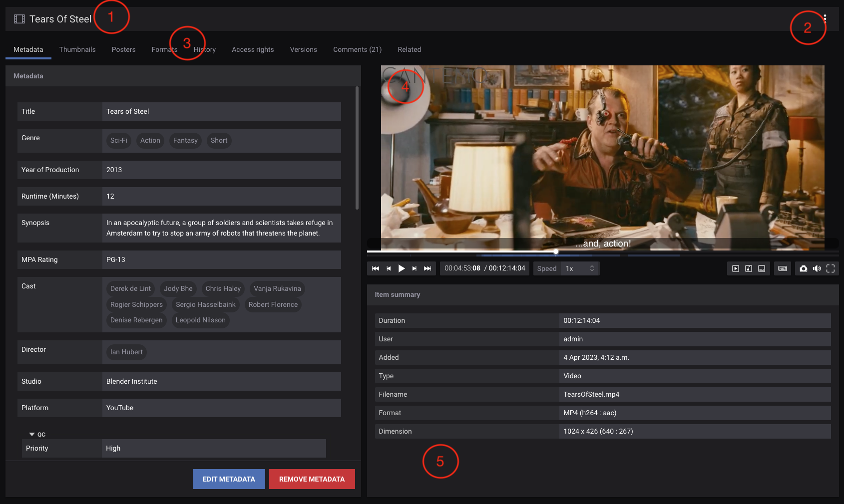The image size is (844, 504).
Task: Click the Short genre tag
Action: [219, 141]
